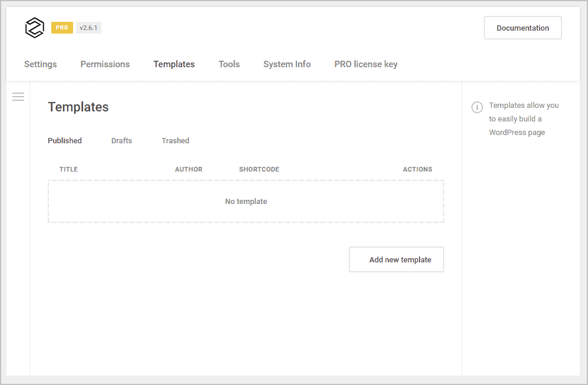Show Published templates

click(65, 140)
